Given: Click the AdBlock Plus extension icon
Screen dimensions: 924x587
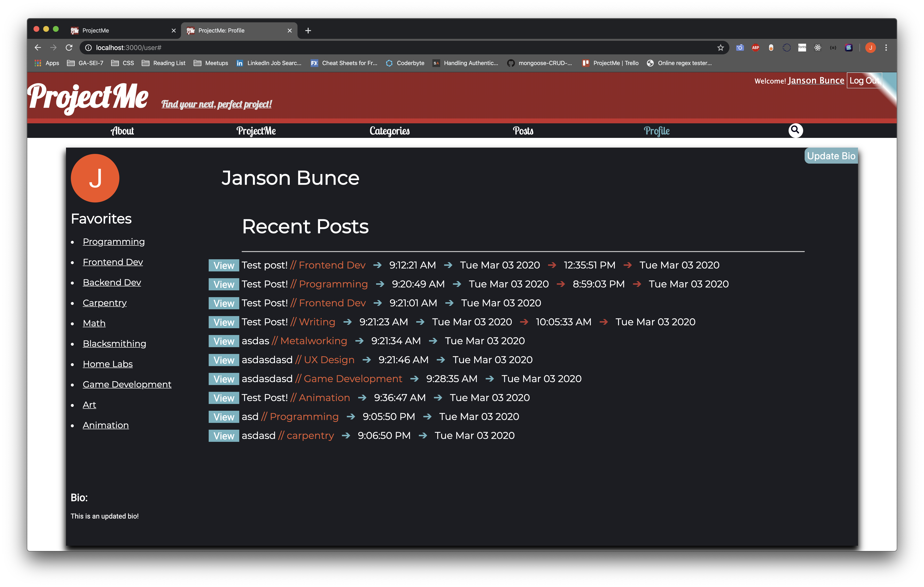Looking at the screenshot, I should tap(755, 48).
